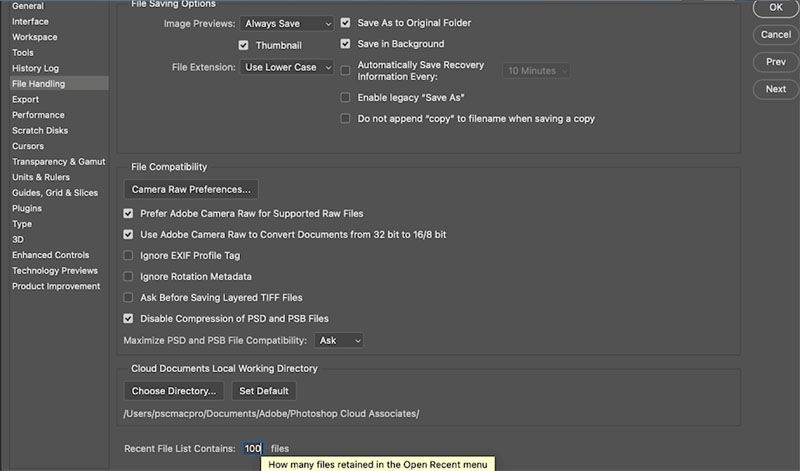Tick Ignore EXIF Profile Tag checkbox
800x471 pixels.
pyautogui.click(x=128, y=256)
